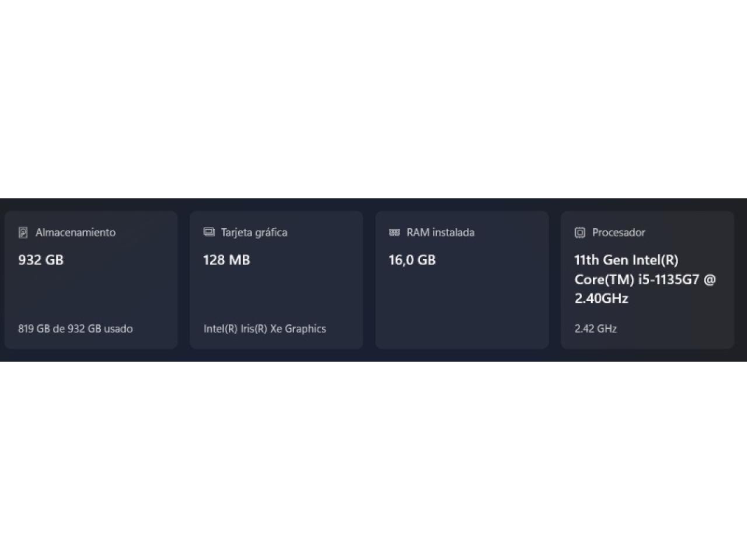Click the '11th Gen Intel(R)' processor text line
The width and height of the screenshot is (747, 560).
[x=626, y=260]
